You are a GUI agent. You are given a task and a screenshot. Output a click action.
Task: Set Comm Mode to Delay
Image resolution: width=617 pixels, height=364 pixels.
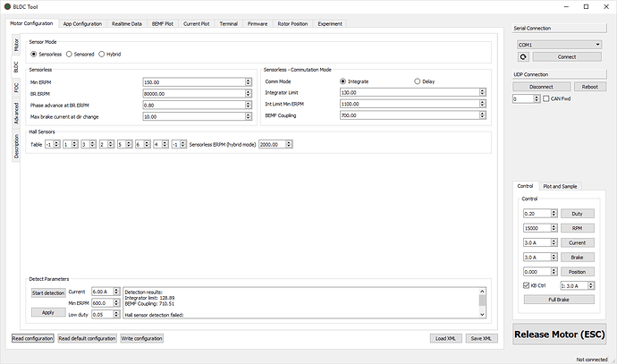[x=416, y=81]
